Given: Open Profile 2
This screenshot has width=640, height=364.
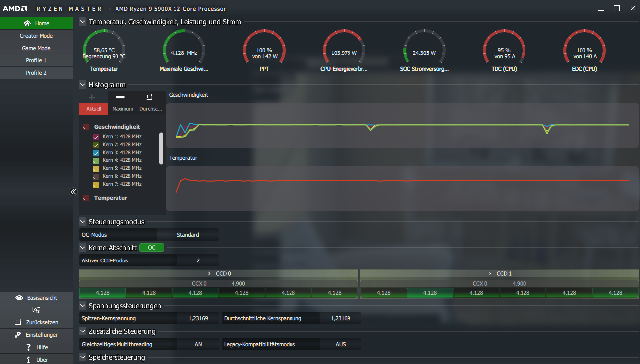Looking at the screenshot, I should pyautogui.click(x=36, y=73).
